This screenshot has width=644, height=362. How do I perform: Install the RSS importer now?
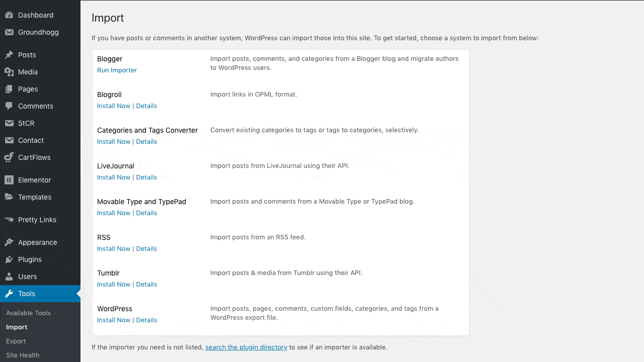coord(114,248)
